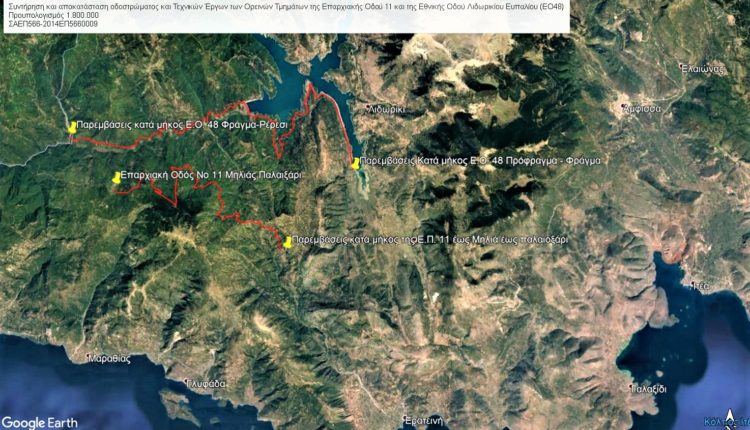Select the yellow pushpin for Επαρχιακή Οδός No 11

116,177
